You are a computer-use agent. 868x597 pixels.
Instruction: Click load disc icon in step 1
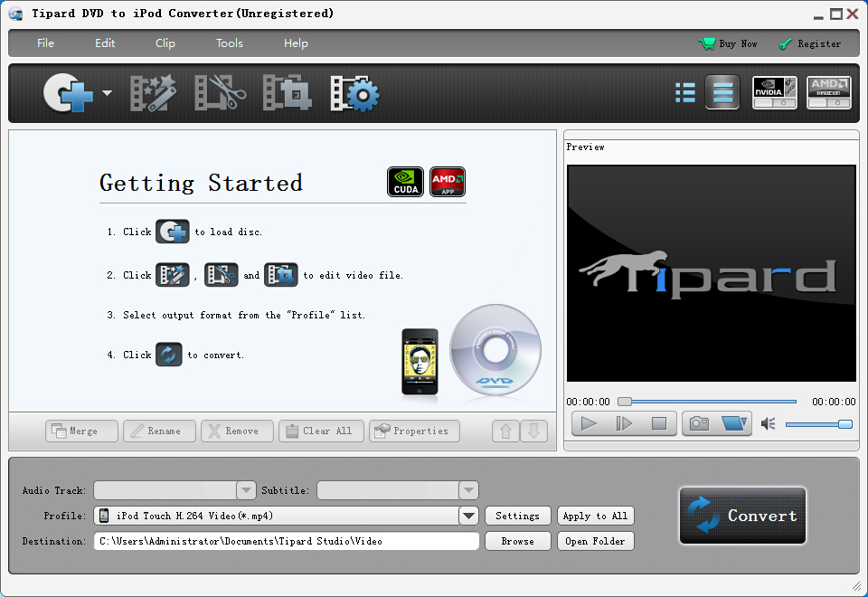[172, 232]
